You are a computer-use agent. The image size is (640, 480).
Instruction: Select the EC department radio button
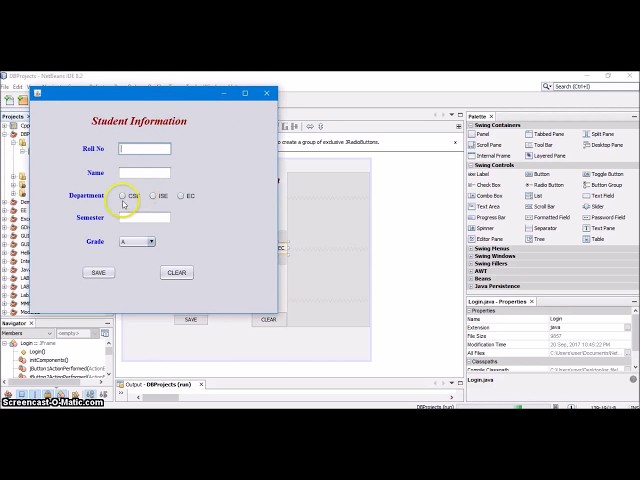click(x=181, y=196)
